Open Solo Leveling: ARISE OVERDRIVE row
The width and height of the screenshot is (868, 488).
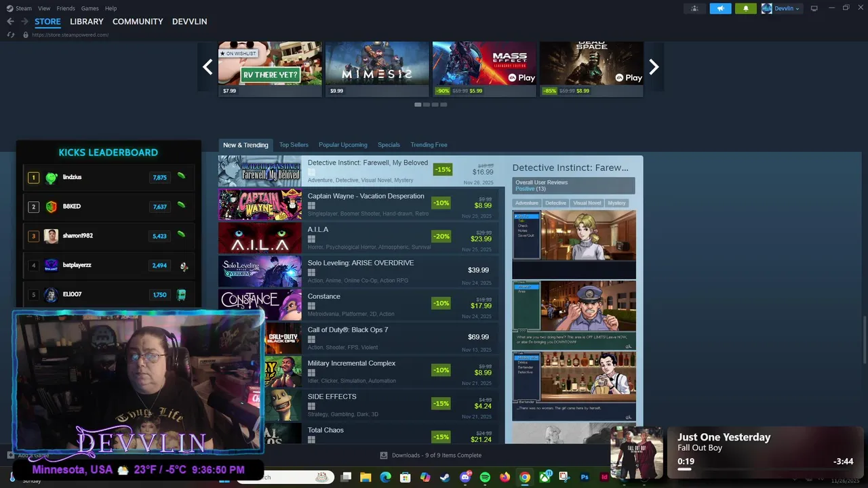point(359,270)
